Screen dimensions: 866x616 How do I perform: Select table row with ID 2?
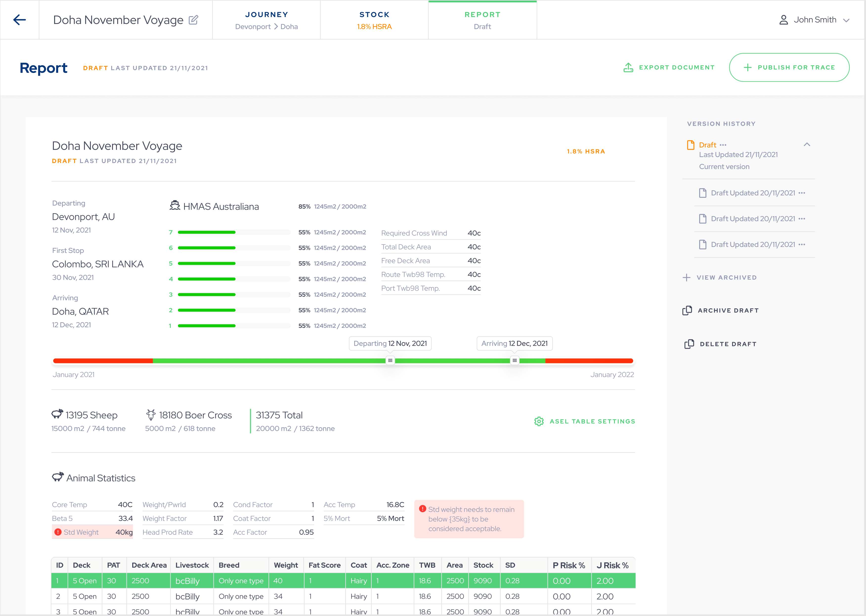[x=344, y=596]
